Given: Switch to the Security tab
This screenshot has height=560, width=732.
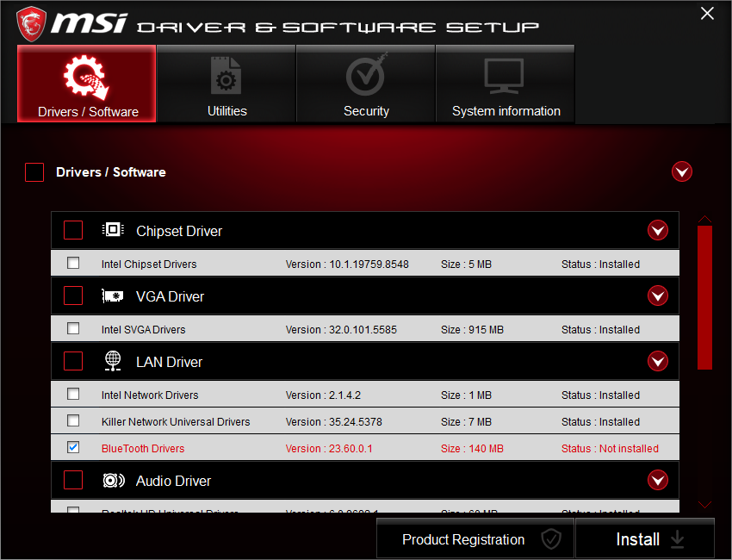Looking at the screenshot, I should [366, 84].
